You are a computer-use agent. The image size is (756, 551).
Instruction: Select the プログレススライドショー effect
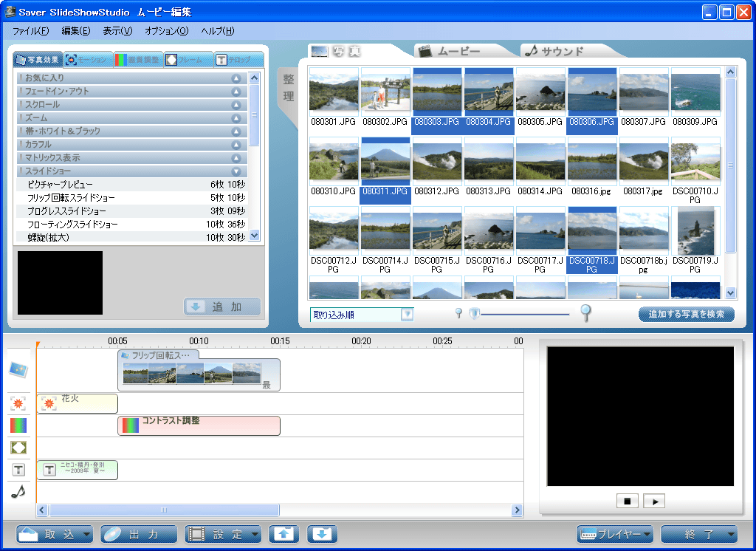tap(132, 211)
